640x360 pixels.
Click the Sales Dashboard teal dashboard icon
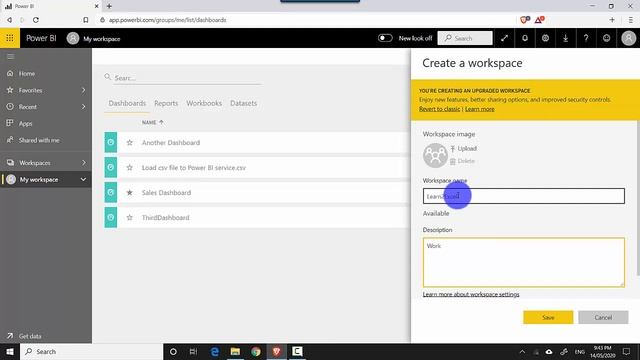click(111, 192)
